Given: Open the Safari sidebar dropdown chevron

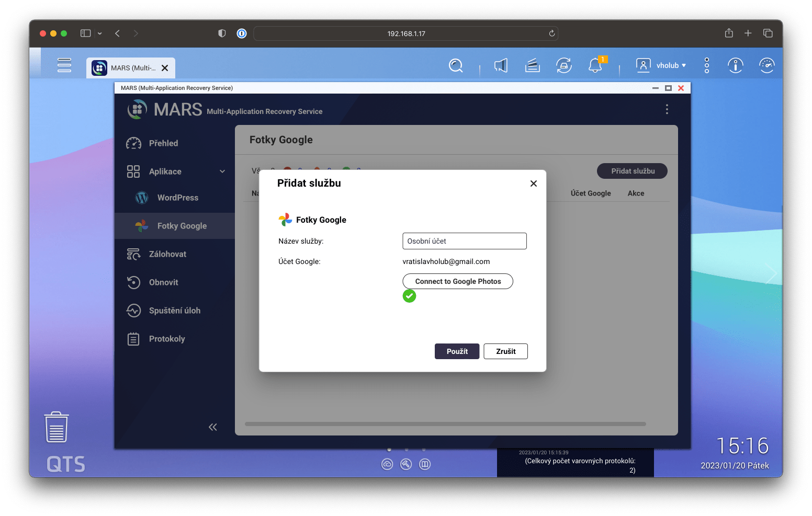Looking at the screenshot, I should [99, 33].
